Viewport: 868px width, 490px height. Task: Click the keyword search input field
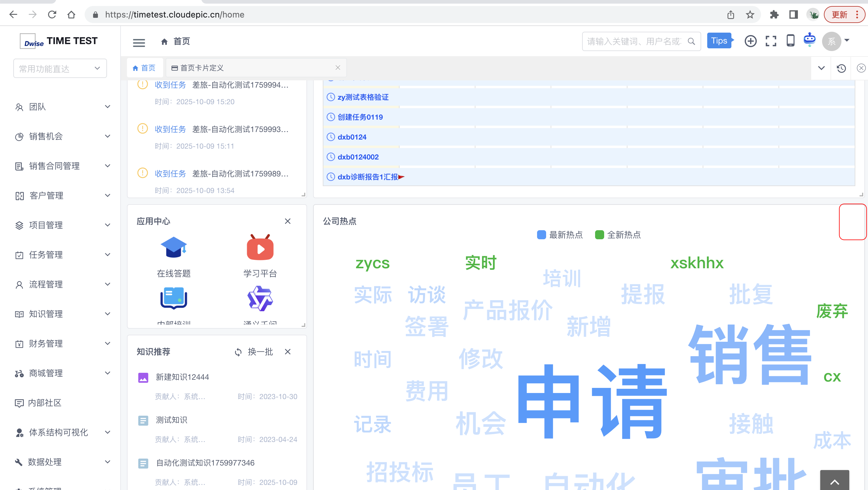[x=633, y=41]
